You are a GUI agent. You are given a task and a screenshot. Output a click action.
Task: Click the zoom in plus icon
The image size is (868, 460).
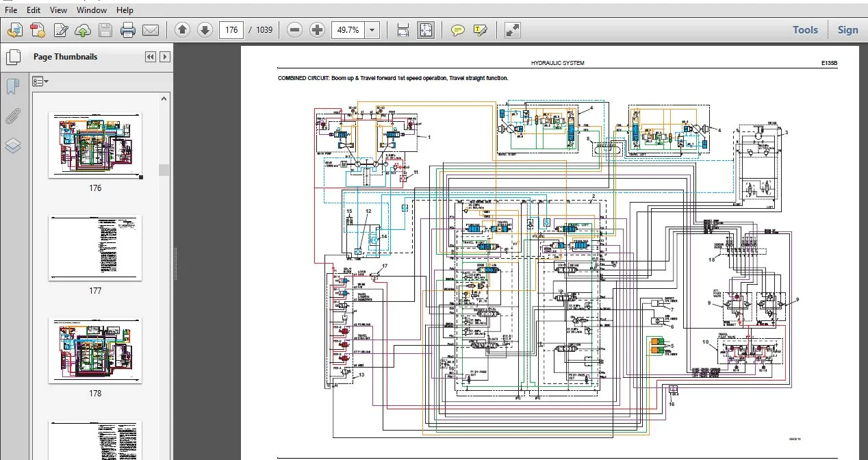coord(317,30)
